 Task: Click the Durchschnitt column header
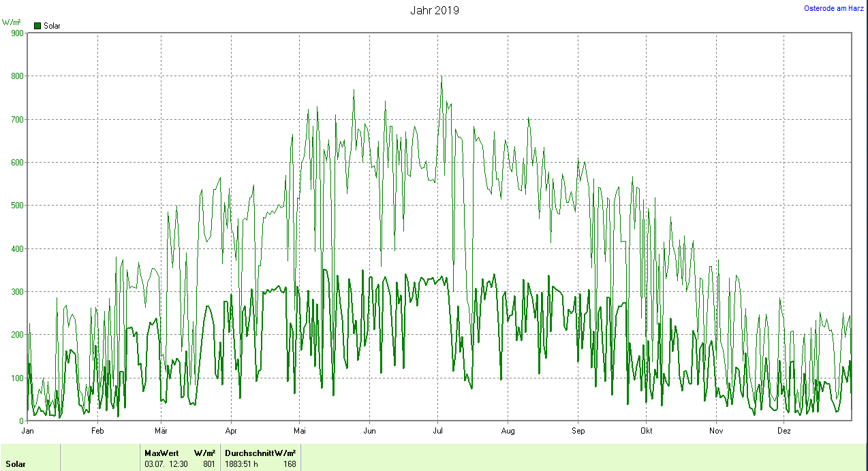point(249,453)
